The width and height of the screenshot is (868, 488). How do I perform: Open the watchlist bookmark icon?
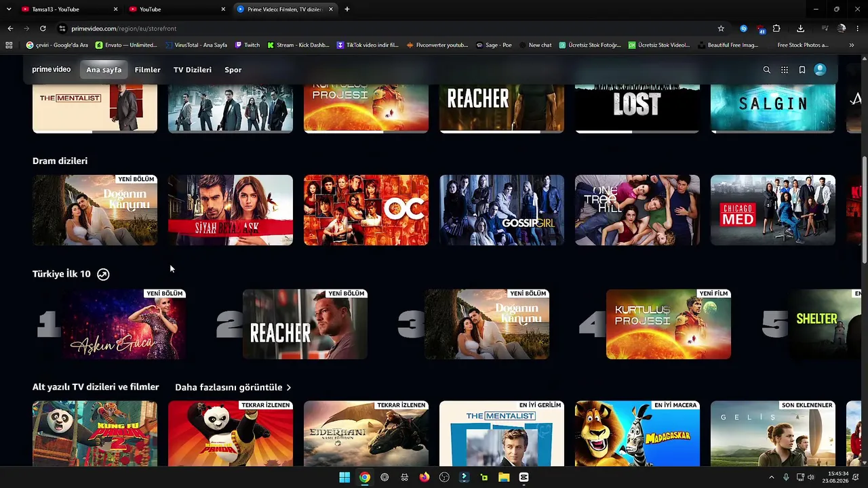tap(802, 70)
